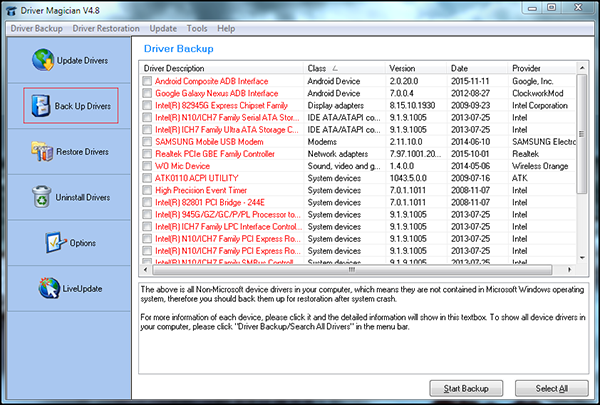Click the vertical scrollbar thumb
The image size is (600, 405).
582,134
